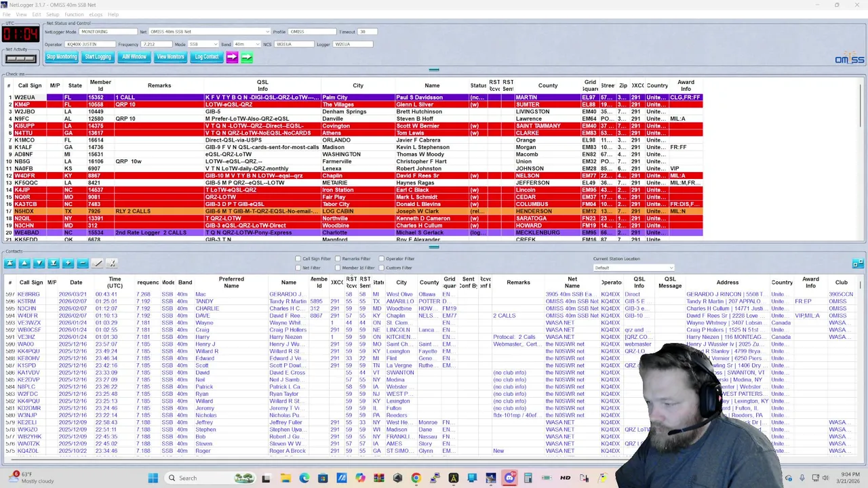This screenshot has height=488, width=868.
Task: Open the File menu
Action: point(7,14)
